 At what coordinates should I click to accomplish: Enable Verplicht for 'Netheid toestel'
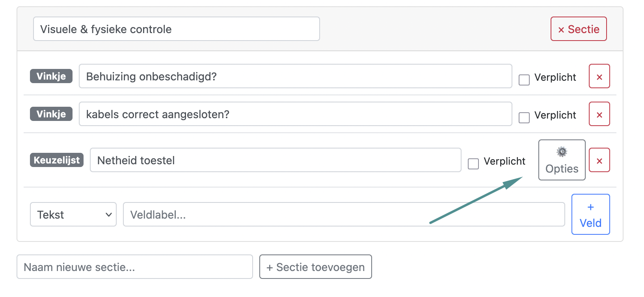(x=473, y=164)
